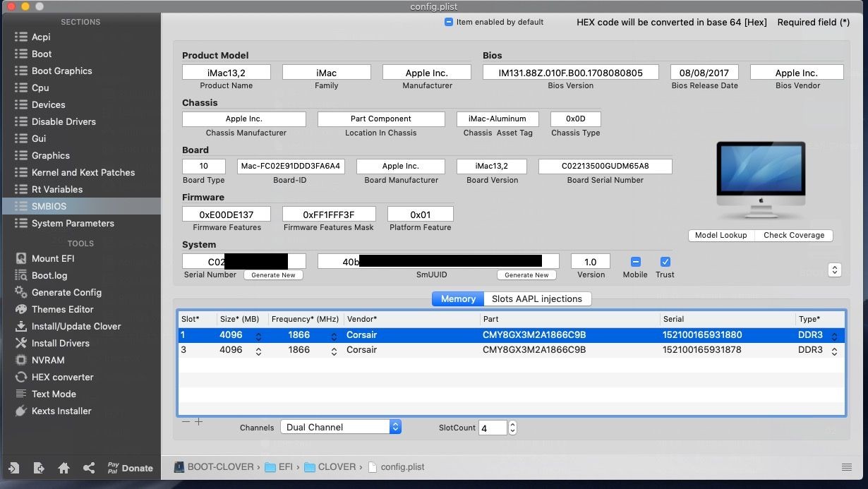Click the PayPal Donate button
This screenshot has width=868, height=489.
coord(130,468)
